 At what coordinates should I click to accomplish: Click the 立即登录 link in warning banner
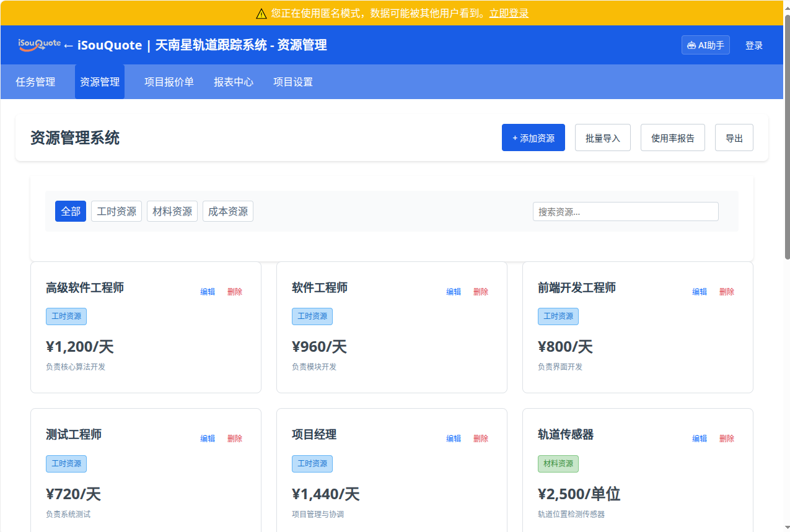click(x=509, y=13)
